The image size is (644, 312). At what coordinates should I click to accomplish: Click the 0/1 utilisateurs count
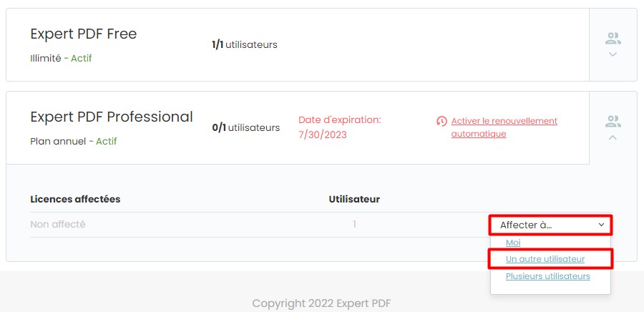tap(245, 127)
